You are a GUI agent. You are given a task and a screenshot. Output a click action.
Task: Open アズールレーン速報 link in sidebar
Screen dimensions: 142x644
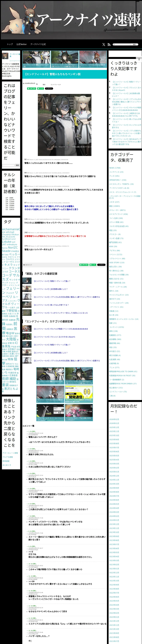pos(10,453)
